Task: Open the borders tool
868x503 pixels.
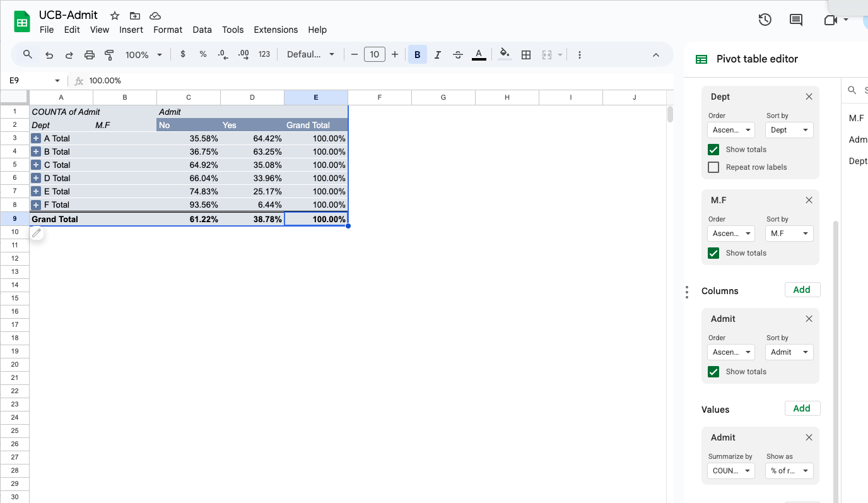Action: [525, 55]
